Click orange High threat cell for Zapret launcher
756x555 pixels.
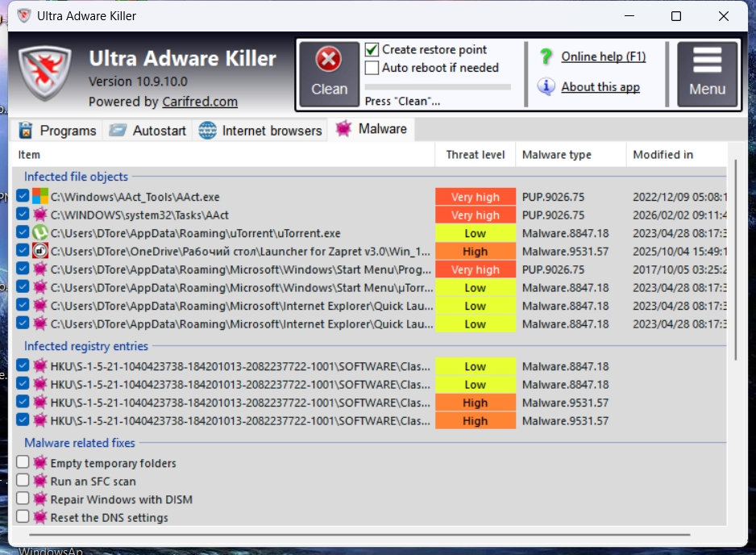[x=476, y=252]
